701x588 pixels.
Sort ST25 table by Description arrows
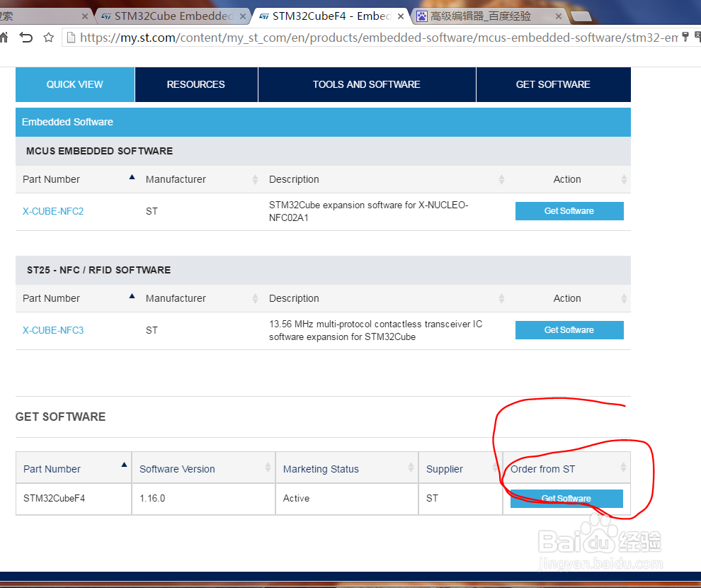tap(501, 298)
